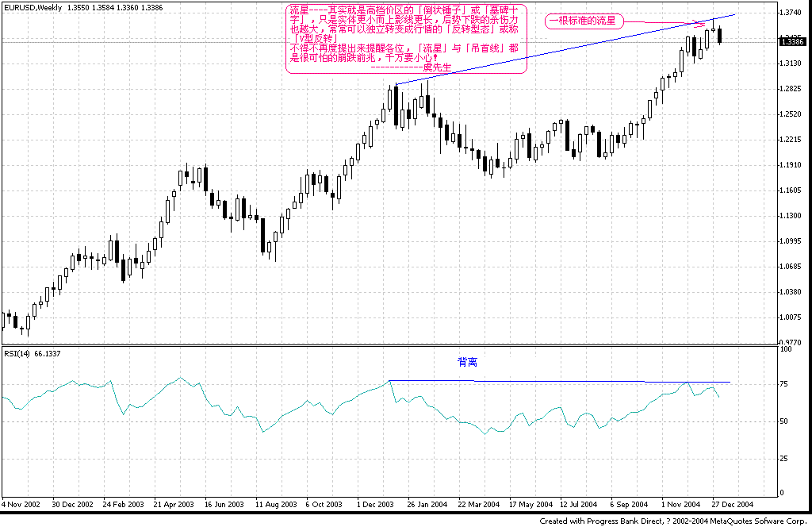This screenshot has height=527, width=812.
Task: Click the 1.1605 price axis label
Action: 792,190
